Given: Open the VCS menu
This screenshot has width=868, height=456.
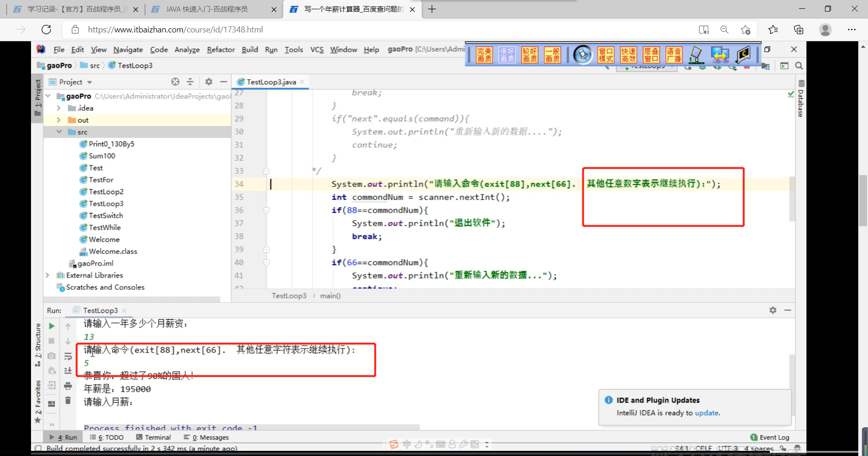Looking at the screenshot, I should click(317, 50).
